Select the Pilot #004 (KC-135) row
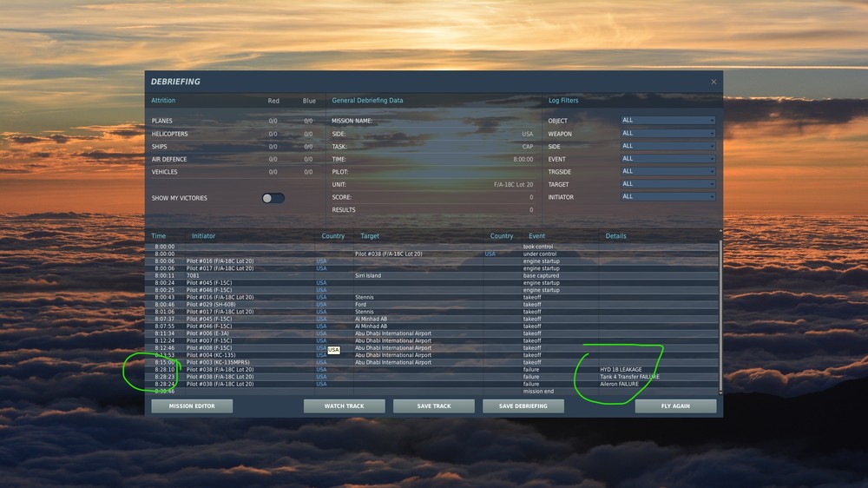 (x=433, y=355)
